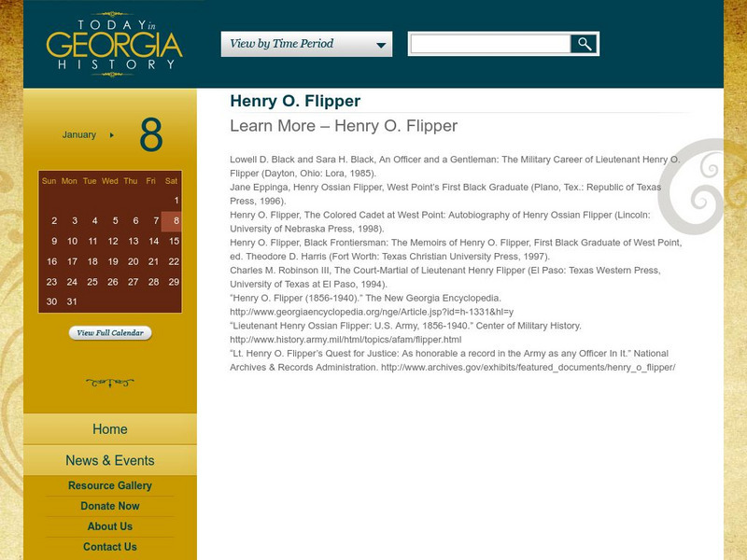Go to Home menu item
This screenshot has height=560, width=747.
pyautogui.click(x=110, y=429)
